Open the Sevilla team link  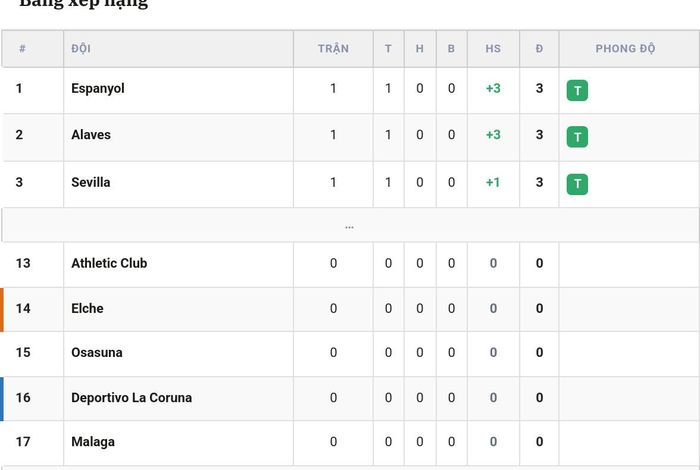91,183
